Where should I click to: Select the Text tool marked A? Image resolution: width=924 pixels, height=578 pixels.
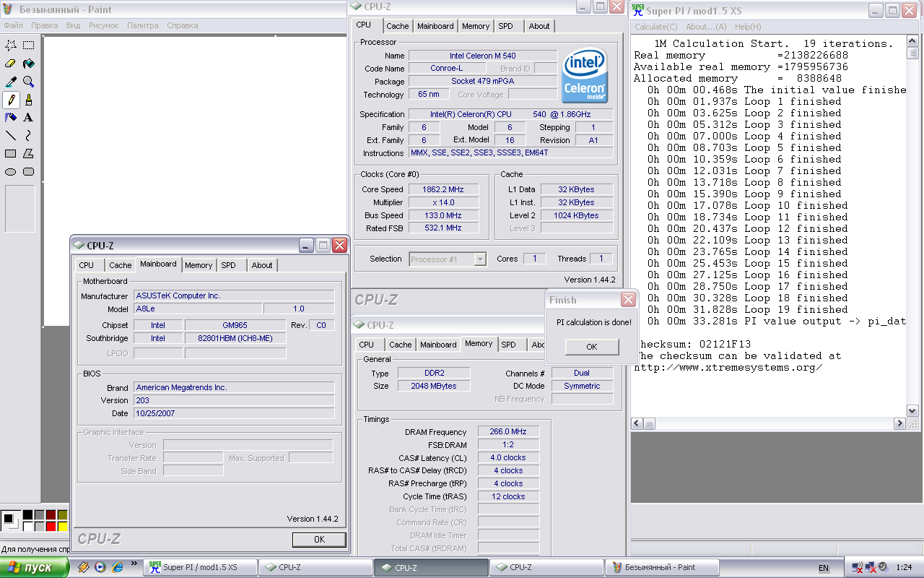tap(28, 117)
